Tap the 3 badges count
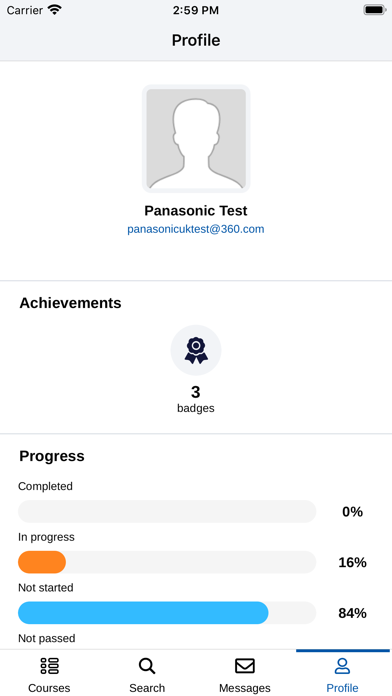Screen dimensions: 392x696 point(196,399)
